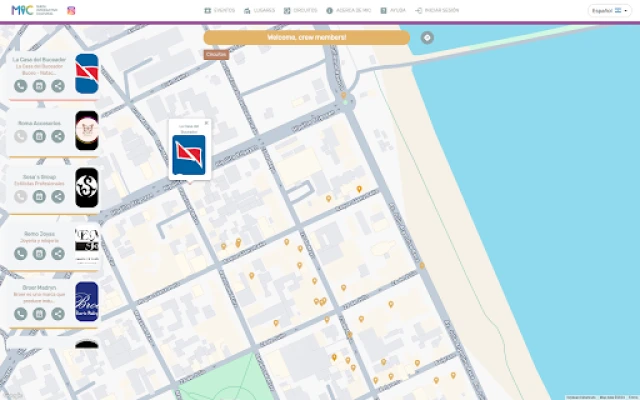
Task: Open the Español language dropdown
Action: click(x=607, y=11)
